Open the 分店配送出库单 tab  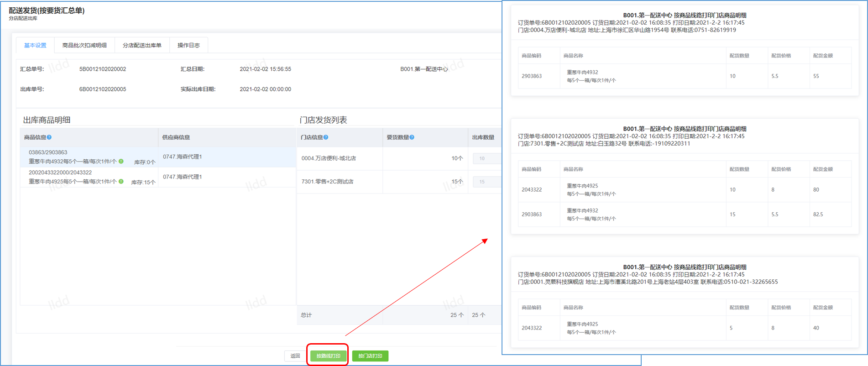pos(142,45)
